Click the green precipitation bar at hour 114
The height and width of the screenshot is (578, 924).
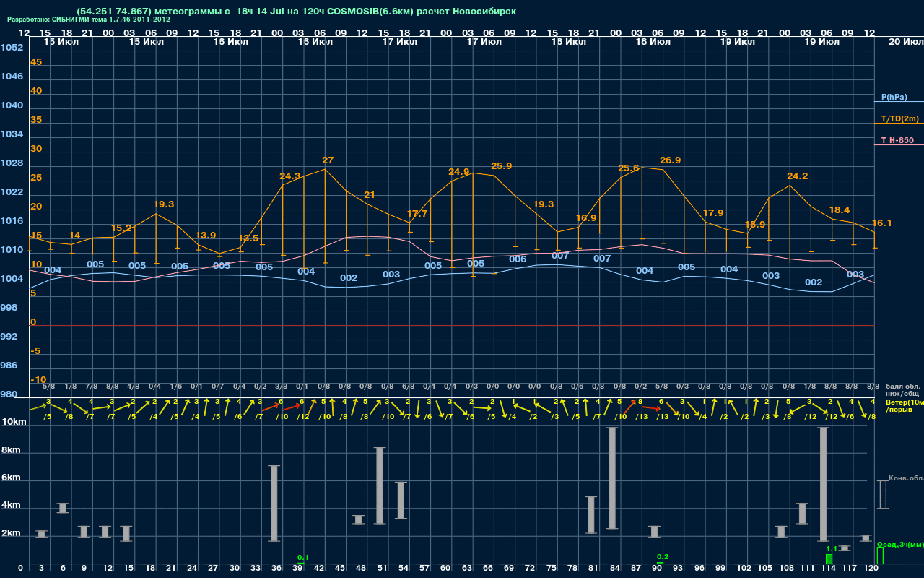pos(829,559)
